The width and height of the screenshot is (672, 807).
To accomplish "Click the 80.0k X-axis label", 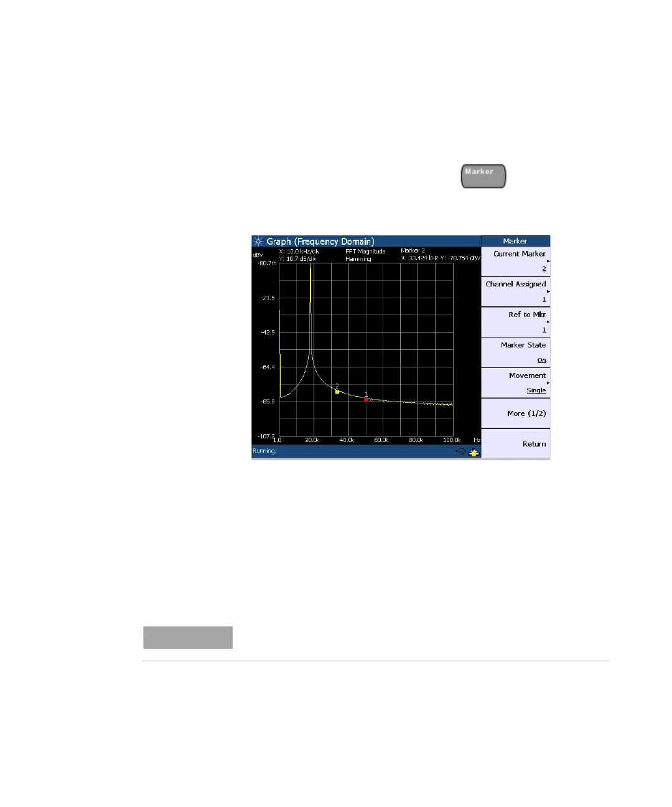I will point(416,440).
